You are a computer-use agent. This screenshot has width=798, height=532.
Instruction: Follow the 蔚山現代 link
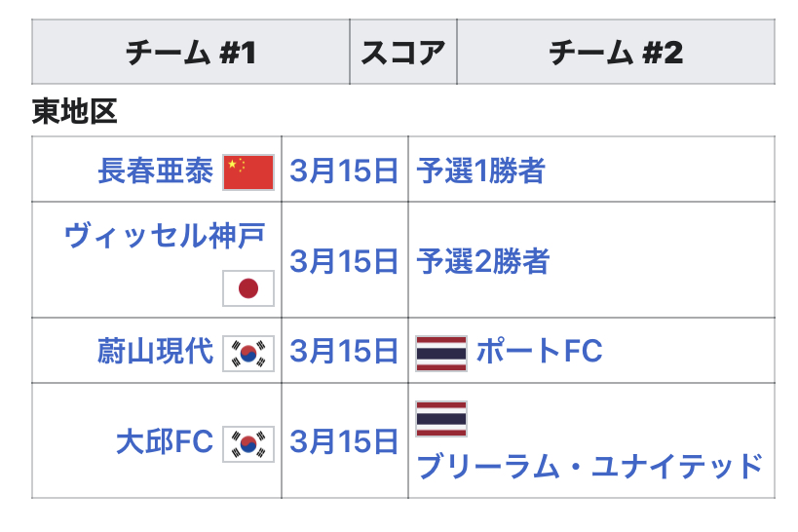[x=155, y=352]
